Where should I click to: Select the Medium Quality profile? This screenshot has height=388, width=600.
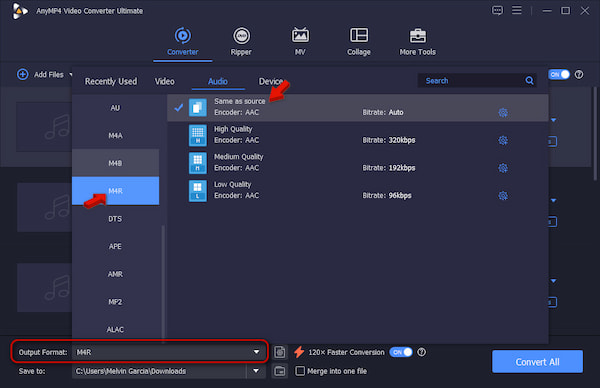pyautogui.click(x=357, y=163)
